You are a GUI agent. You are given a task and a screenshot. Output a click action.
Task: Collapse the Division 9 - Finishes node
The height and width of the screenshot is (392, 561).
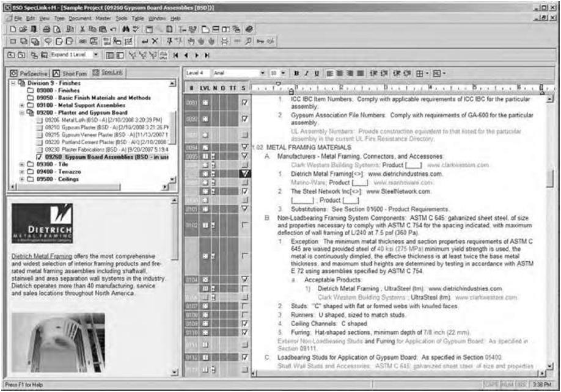point(13,83)
